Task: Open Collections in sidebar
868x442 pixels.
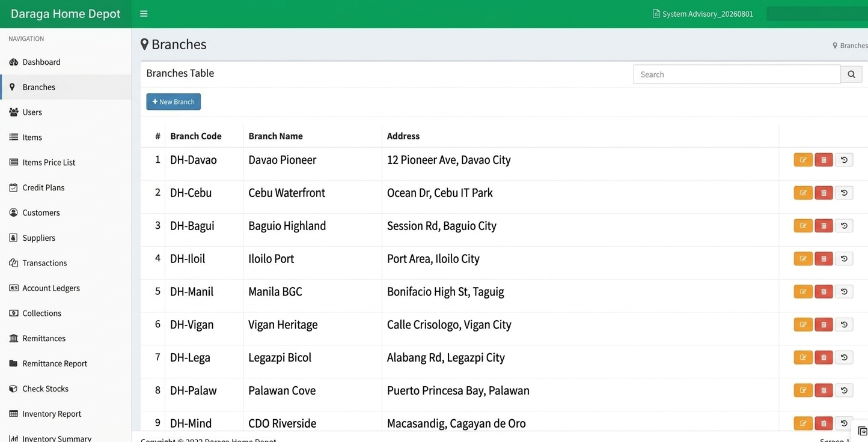Action: [x=66, y=313]
